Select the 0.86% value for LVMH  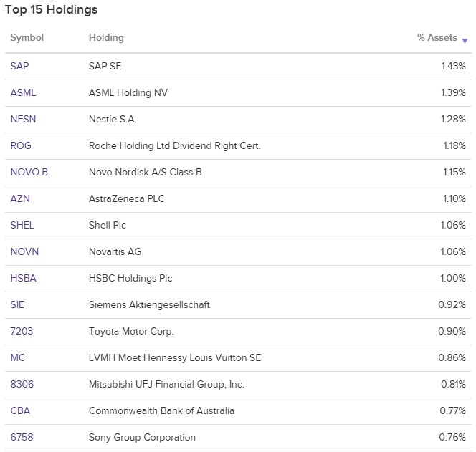[x=452, y=357]
